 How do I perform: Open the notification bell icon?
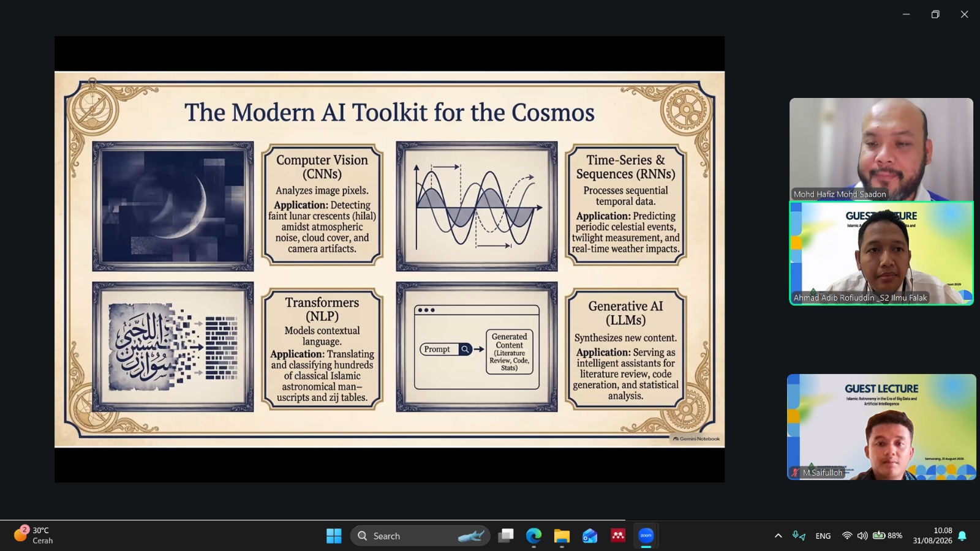coord(962,536)
